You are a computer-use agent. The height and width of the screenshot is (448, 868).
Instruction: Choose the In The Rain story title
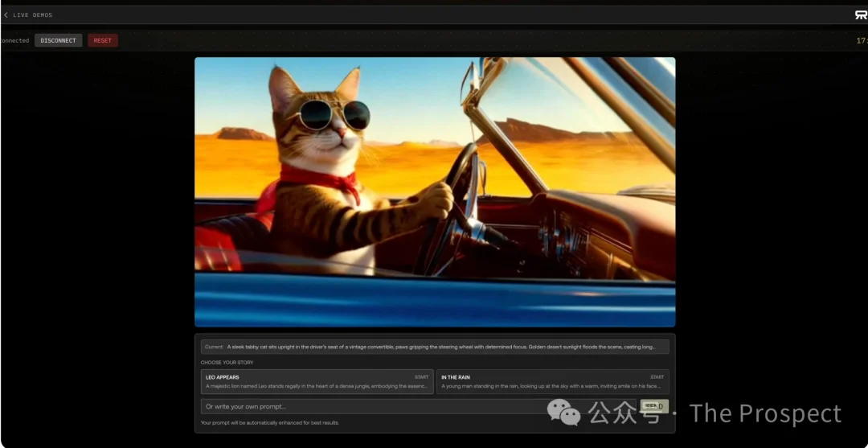pos(456,377)
